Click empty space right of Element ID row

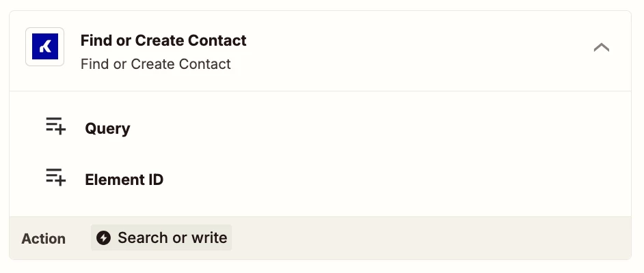pos(390,179)
